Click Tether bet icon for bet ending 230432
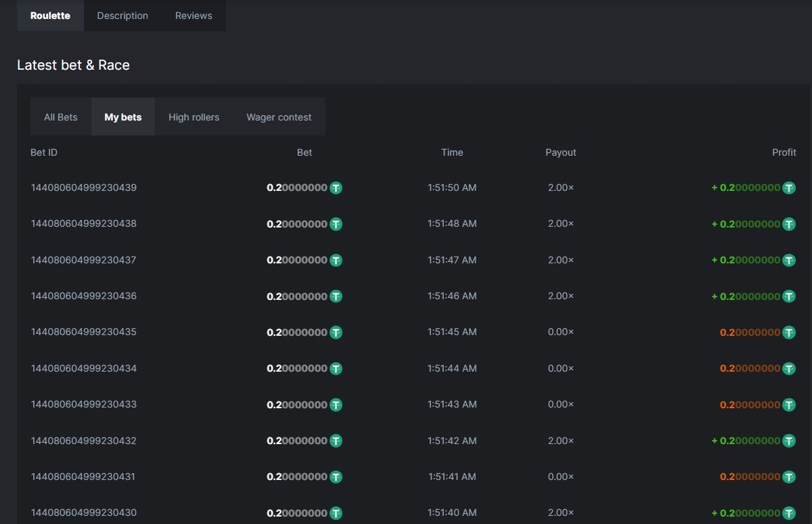The height and width of the screenshot is (524, 812). (x=336, y=441)
